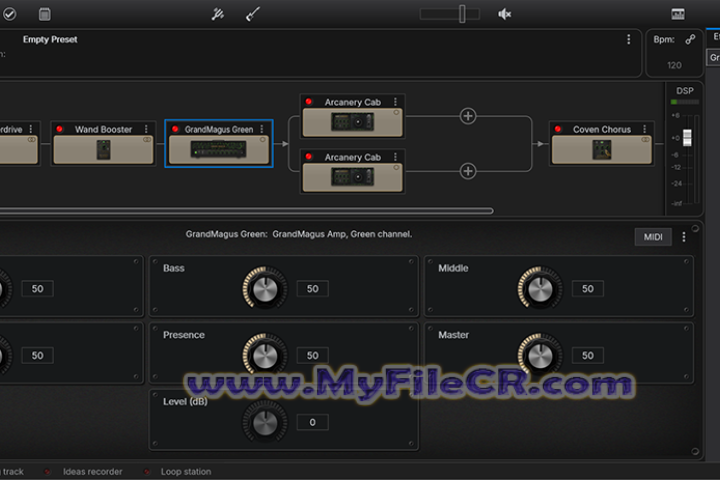Click the Middle value field showing 50
Image resolution: width=720 pixels, height=480 pixels.
pyautogui.click(x=588, y=288)
